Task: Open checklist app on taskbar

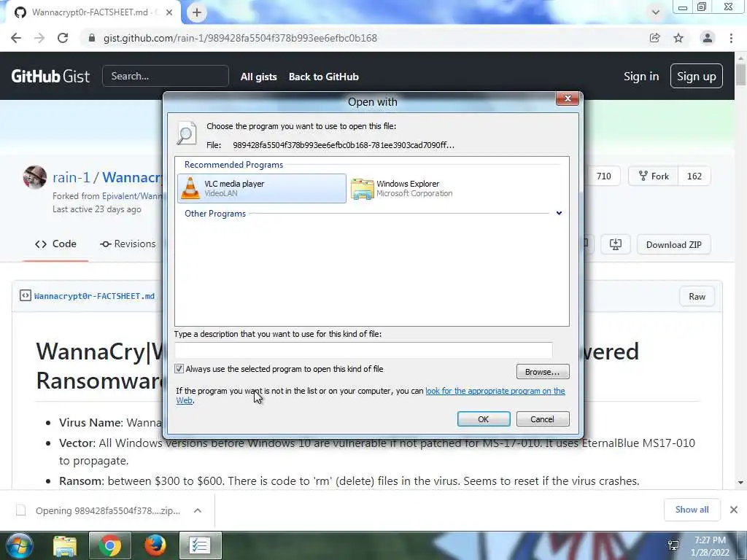Action: pyautogui.click(x=200, y=545)
